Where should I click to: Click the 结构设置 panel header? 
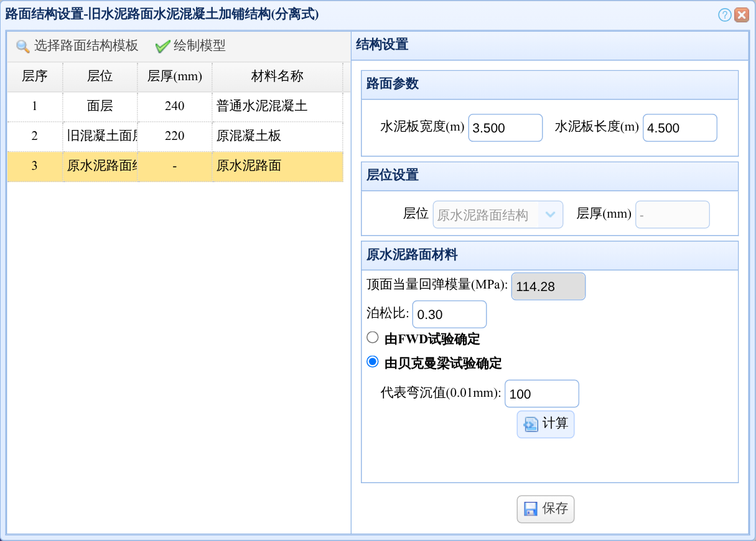pyautogui.click(x=550, y=45)
